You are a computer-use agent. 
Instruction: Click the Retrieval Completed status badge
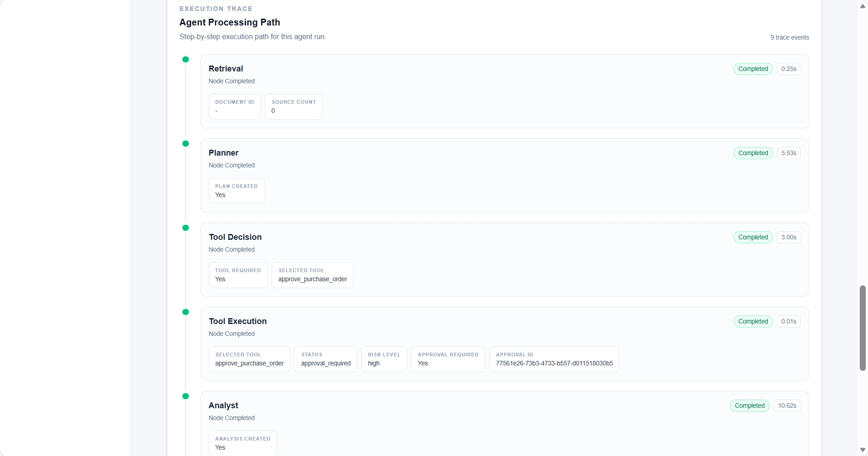(x=753, y=69)
